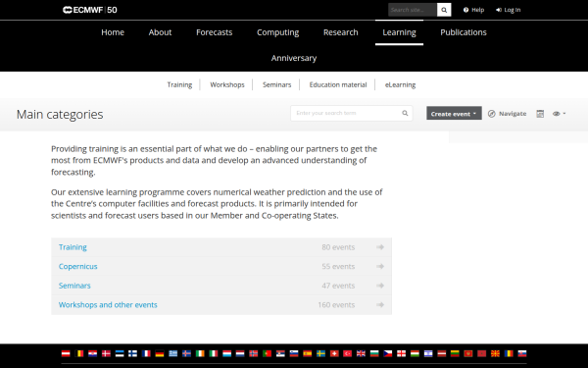Click the Greece flag
Image resolution: width=588 pixels, height=368 pixels.
pyautogui.click(x=173, y=353)
